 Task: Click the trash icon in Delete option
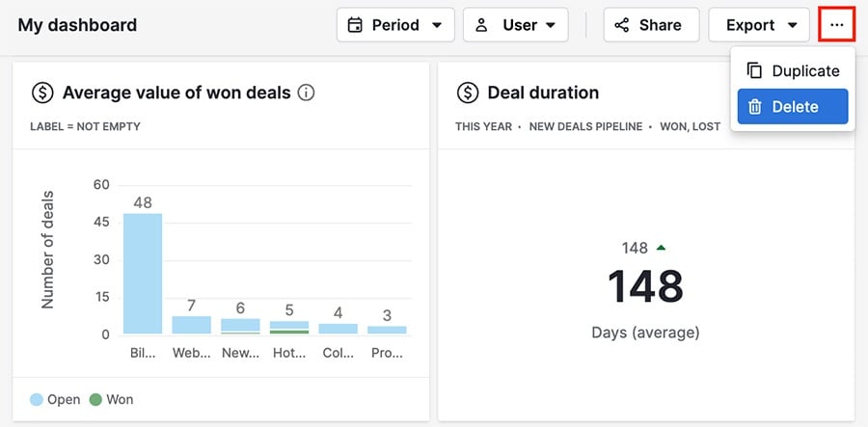click(x=755, y=107)
